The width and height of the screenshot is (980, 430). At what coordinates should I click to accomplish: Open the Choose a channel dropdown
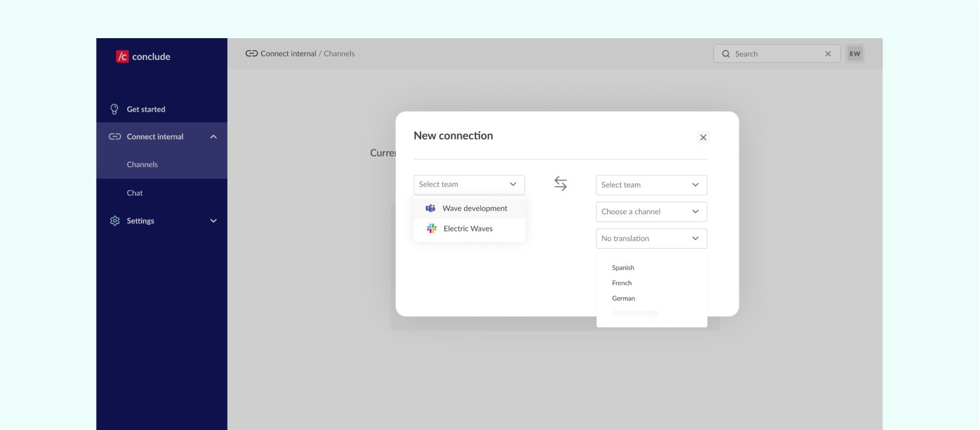coord(652,211)
